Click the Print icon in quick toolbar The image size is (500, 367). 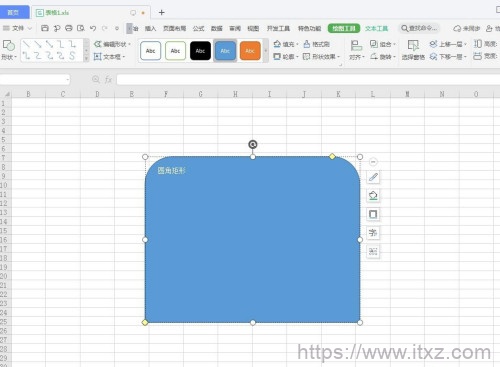click(x=69, y=28)
